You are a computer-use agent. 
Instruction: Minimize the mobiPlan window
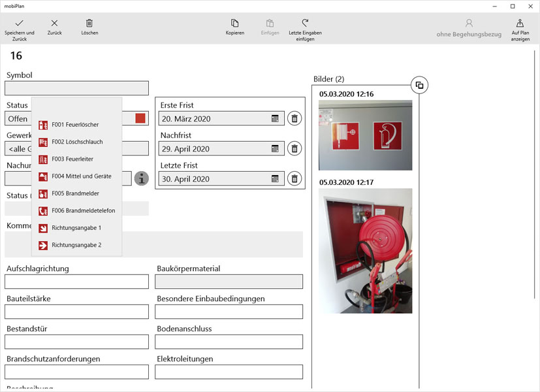click(495, 6)
